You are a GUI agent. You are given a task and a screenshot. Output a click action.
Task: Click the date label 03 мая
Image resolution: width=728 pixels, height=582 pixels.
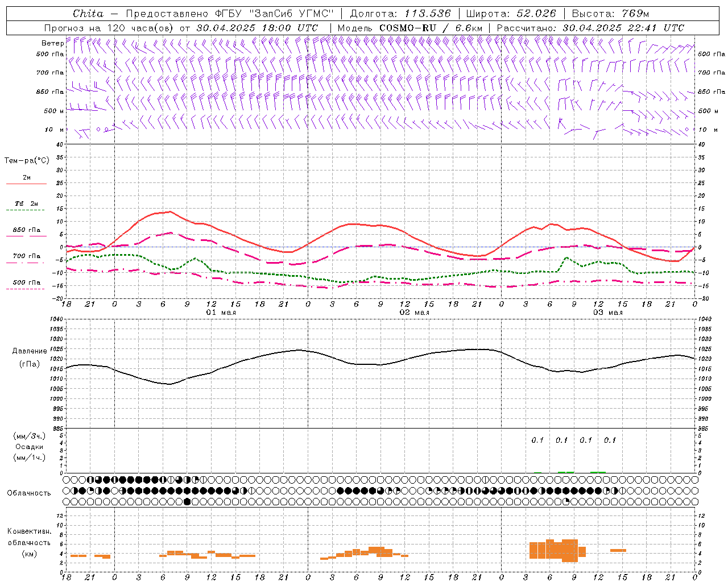(x=607, y=313)
